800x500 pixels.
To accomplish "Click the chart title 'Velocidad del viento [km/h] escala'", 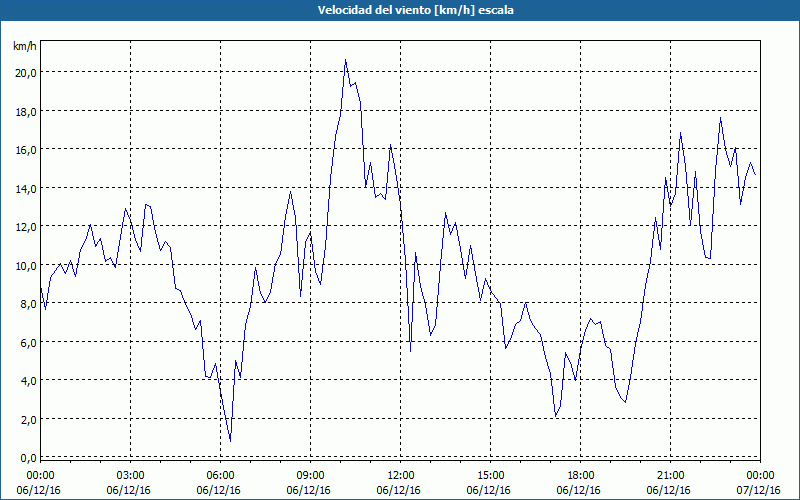I will pyautogui.click(x=415, y=10).
